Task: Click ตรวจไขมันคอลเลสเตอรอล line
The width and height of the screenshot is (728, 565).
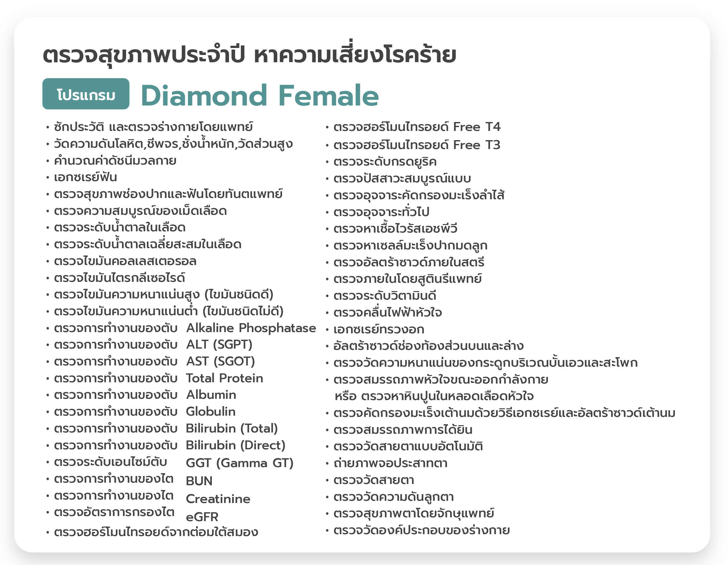Action: (x=125, y=261)
